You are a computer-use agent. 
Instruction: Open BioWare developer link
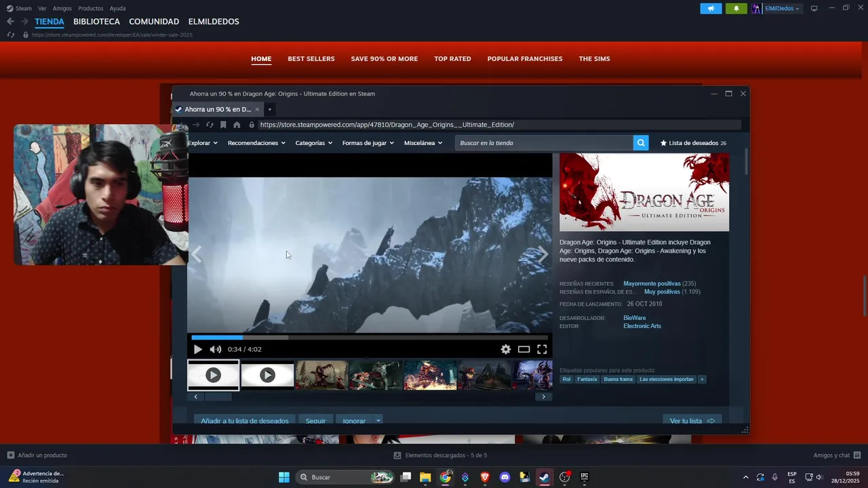pyautogui.click(x=634, y=318)
